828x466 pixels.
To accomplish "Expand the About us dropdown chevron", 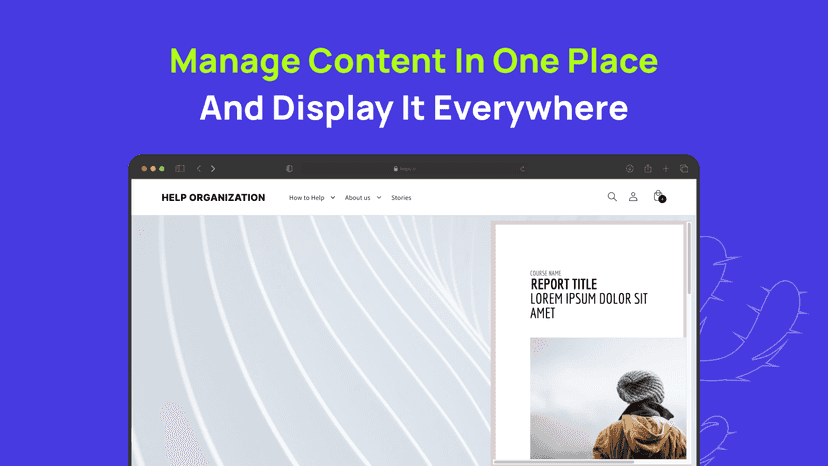I will [379, 198].
